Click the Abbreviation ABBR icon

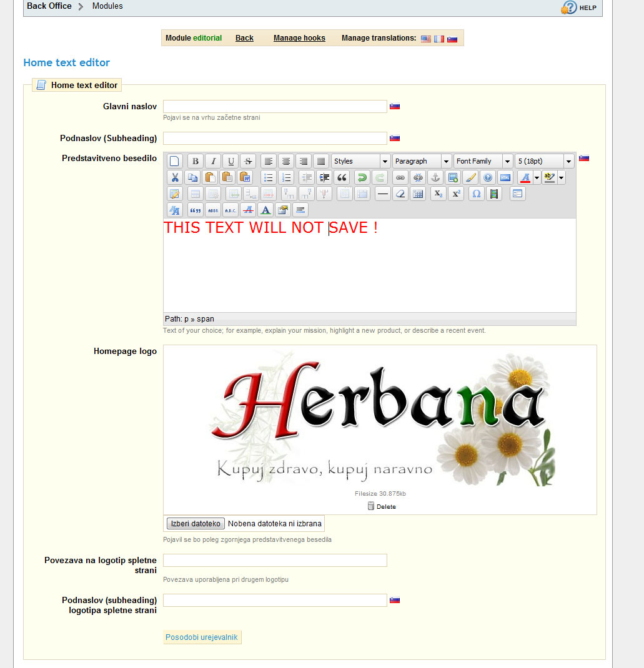pyautogui.click(x=213, y=210)
